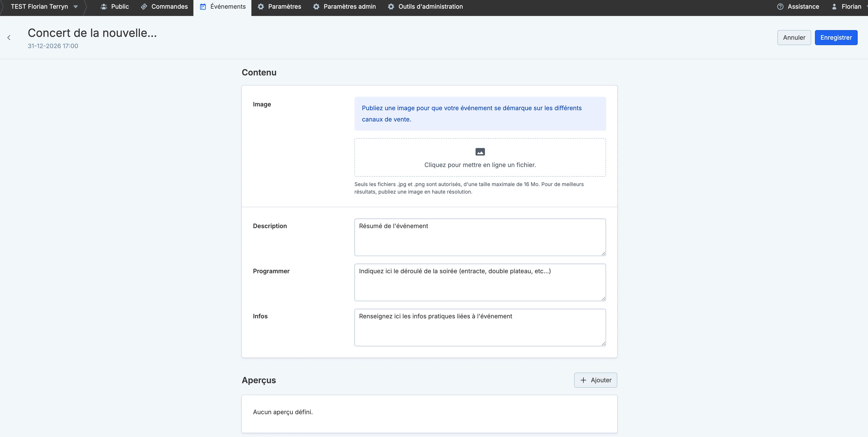This screenshot has width=868, height=437.
Task: Switch to the Événements tab
Action: pos(222,8)
